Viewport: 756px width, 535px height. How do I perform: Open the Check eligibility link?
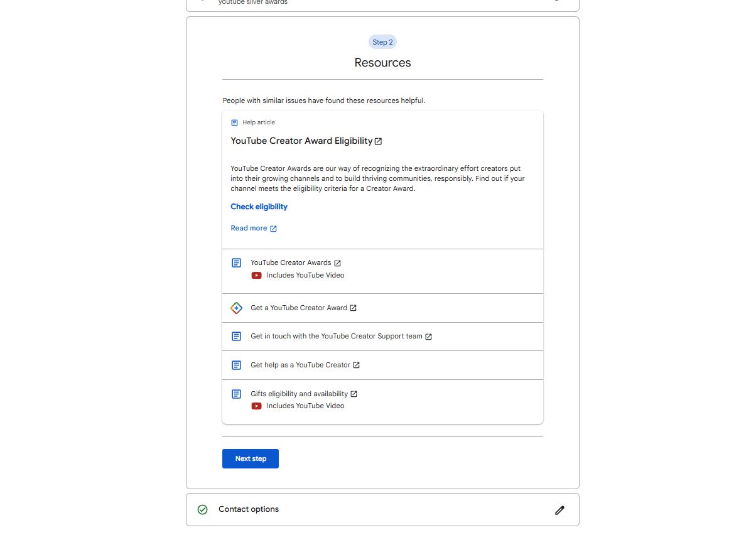259,207
